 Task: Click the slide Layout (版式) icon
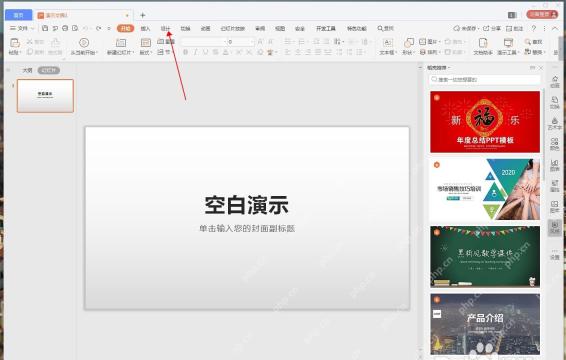(145, 43)
